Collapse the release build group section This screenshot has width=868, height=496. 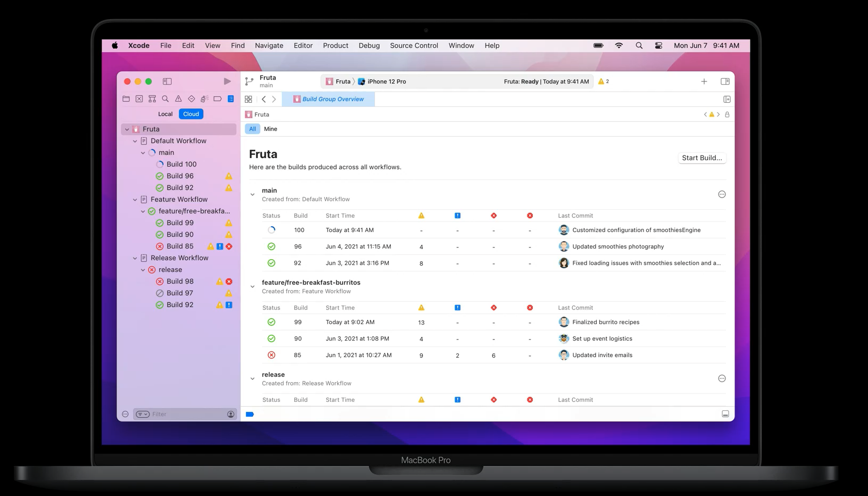click(x=253, y=379)
